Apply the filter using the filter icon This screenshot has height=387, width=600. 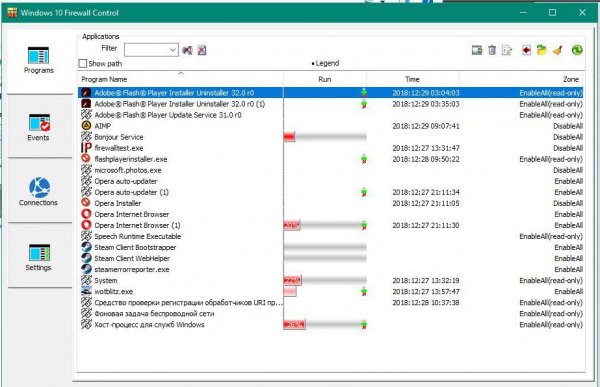pos(188,50)
